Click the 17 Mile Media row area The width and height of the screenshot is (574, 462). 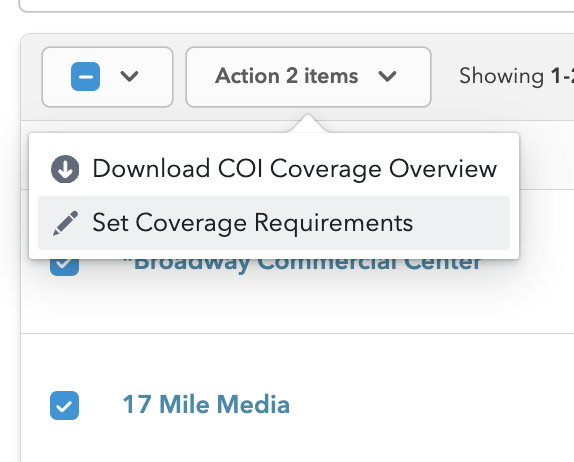[297, 398]
